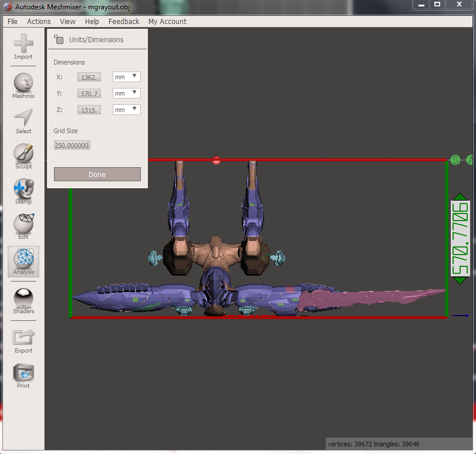The height and width of the screenshot is (454, 476).
Task: Open the Help menu
Action: [x=92, y=22]
